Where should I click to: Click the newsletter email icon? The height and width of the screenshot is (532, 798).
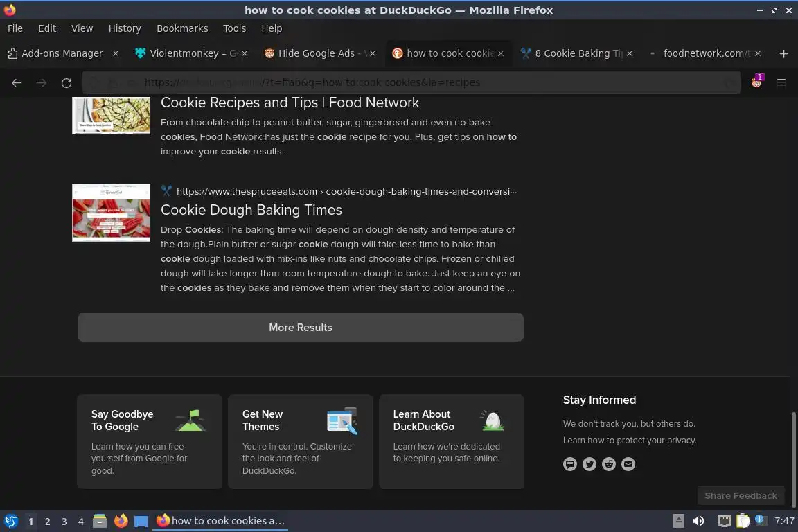pos(628,464)
